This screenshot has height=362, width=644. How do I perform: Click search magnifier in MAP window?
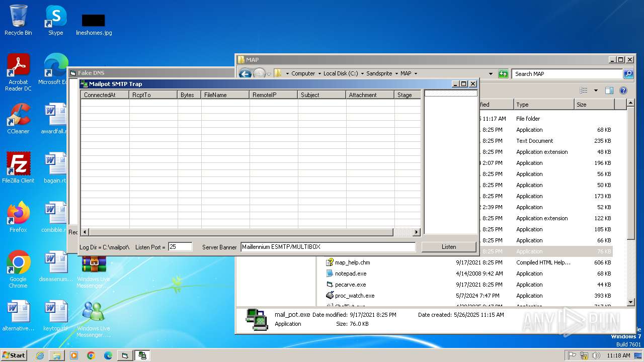628,74
